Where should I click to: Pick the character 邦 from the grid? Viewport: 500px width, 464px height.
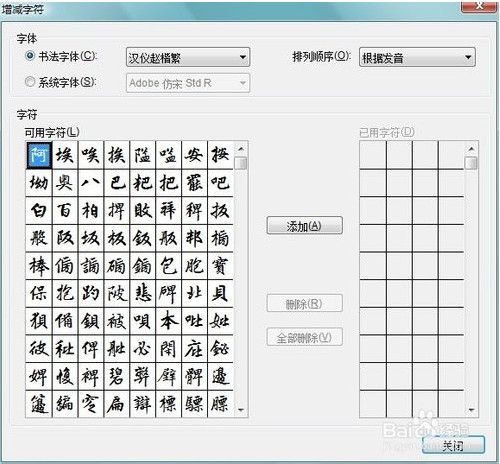[194, 238]
